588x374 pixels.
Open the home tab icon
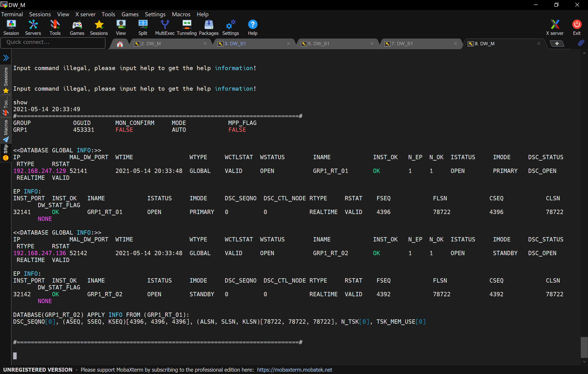pyautogui.click(x=120, y=44)
